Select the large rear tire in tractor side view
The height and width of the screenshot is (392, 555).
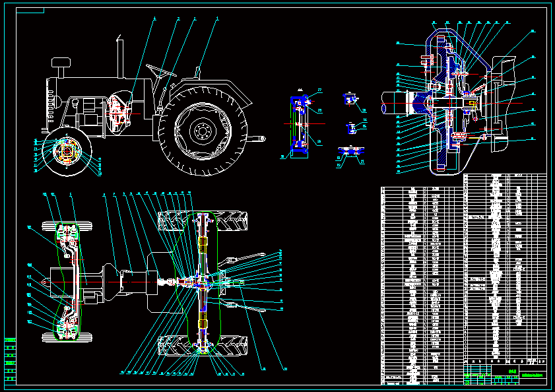203,131
